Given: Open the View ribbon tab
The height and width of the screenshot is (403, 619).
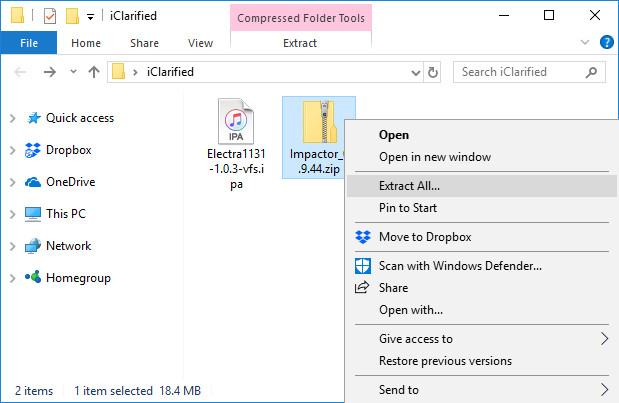Looking at the screenshot, I should (x=200, y=43).
